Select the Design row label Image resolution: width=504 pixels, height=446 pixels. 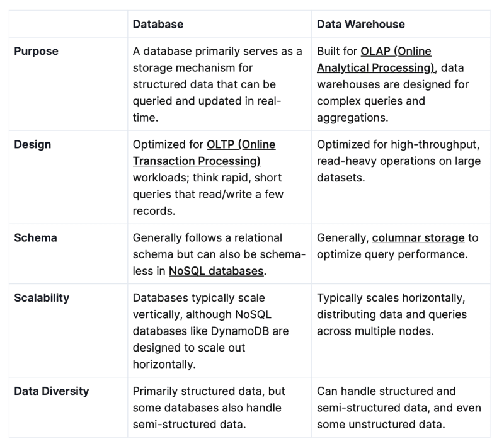pyautogui.click(x=33, y=145)
